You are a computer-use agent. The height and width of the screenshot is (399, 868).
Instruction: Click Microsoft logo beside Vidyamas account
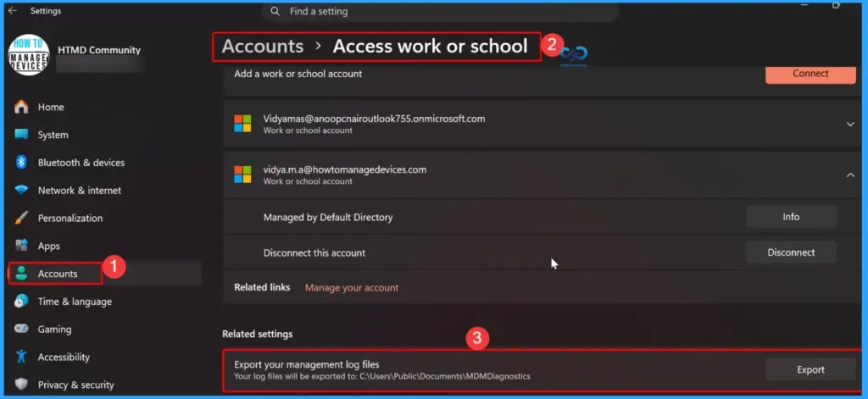tap(242, 124)
